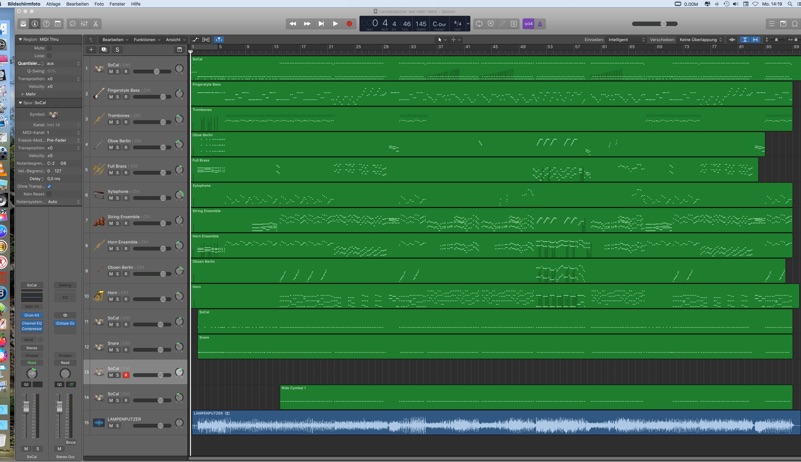
Task: Open the Ablage menu
Action: point(53,4)
